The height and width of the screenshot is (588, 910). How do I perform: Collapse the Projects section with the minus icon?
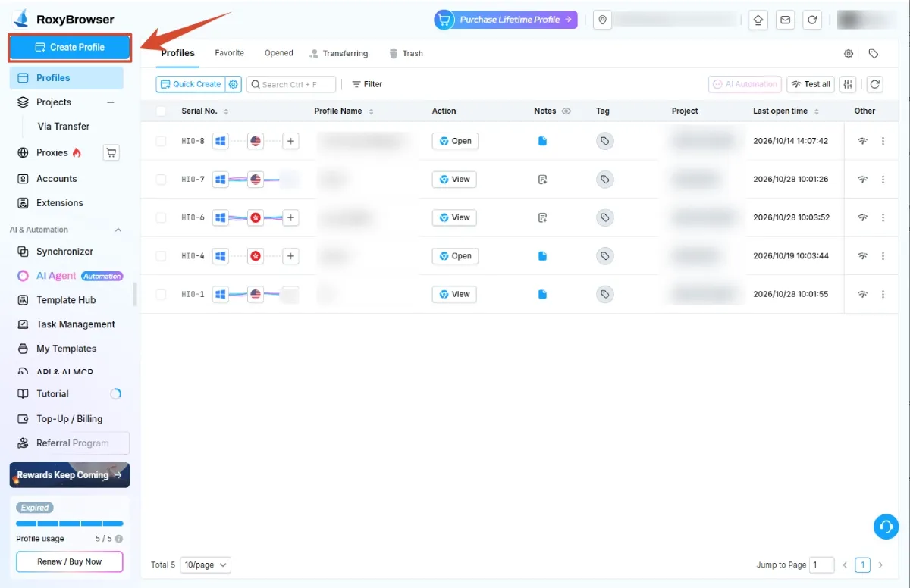click(111, 102)
